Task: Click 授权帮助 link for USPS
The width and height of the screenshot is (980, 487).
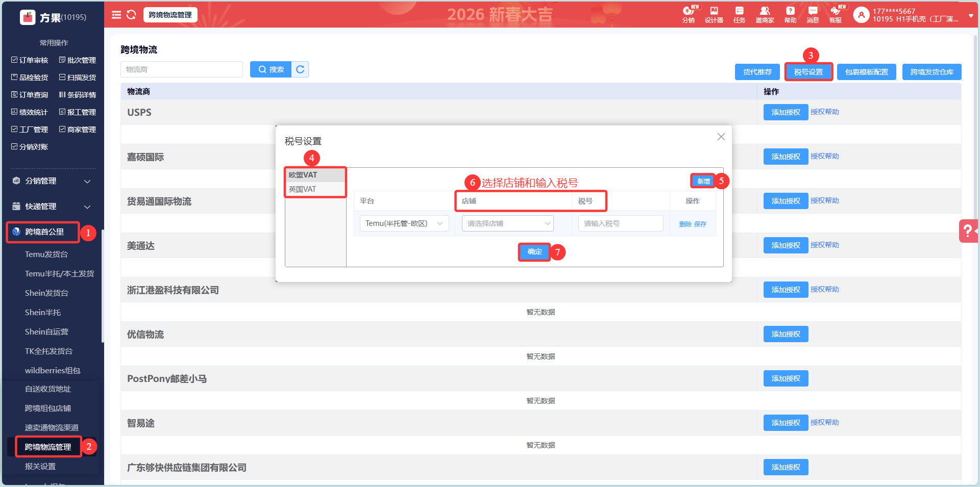Action: 824,112
